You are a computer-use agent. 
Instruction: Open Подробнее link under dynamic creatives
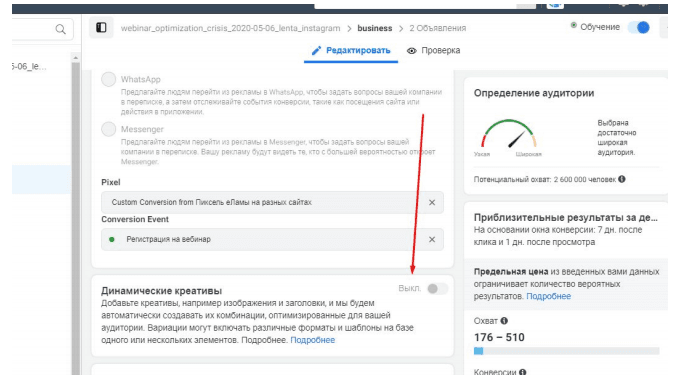312,340
